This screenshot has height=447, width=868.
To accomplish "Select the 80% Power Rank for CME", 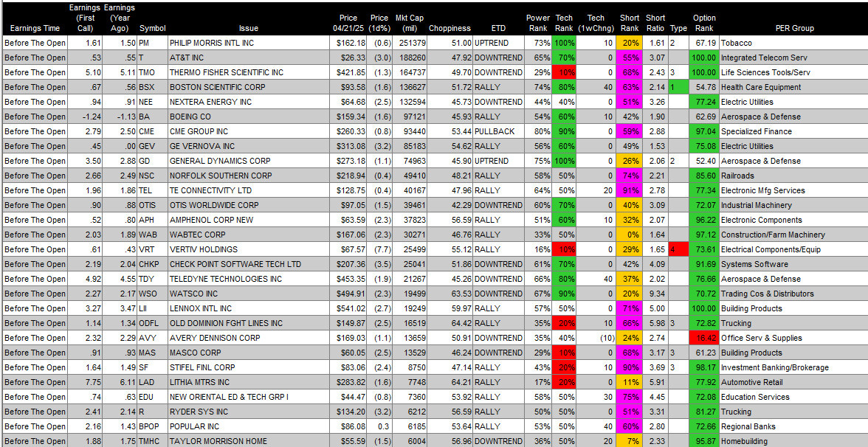I will click(x=538, y=131).
